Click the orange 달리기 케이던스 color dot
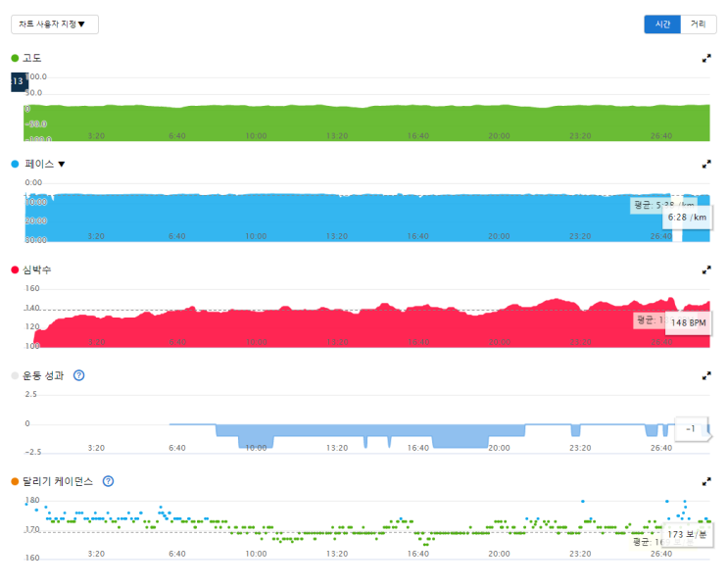The image size is (728, 587). pyautogui.click(x=15, y=481)
